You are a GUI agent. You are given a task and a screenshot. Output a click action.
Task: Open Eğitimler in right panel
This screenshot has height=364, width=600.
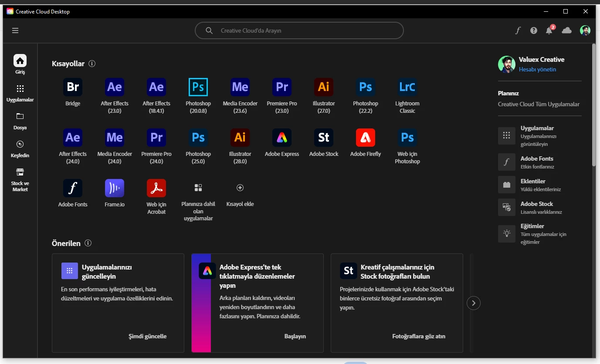tap(539, 234)
